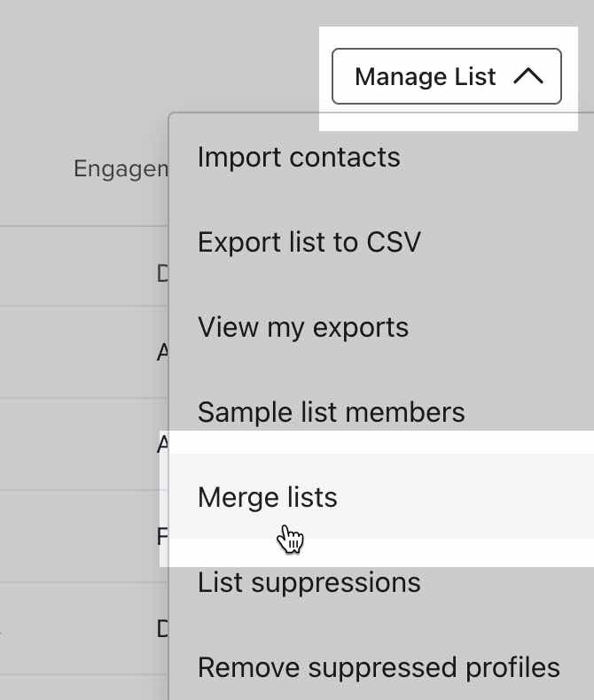The width and height of the screenshot is (594, 700).
Task: Click 'contacts' in the Import contacts entry
Action: tap(344, 157)
